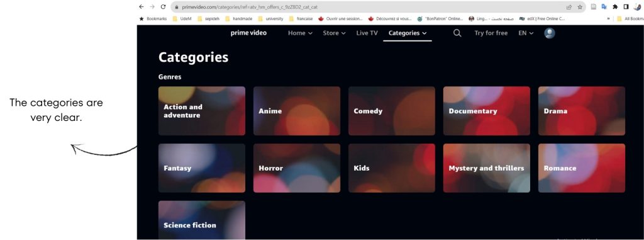Bookmark this page with star icon

click(580, 7)
